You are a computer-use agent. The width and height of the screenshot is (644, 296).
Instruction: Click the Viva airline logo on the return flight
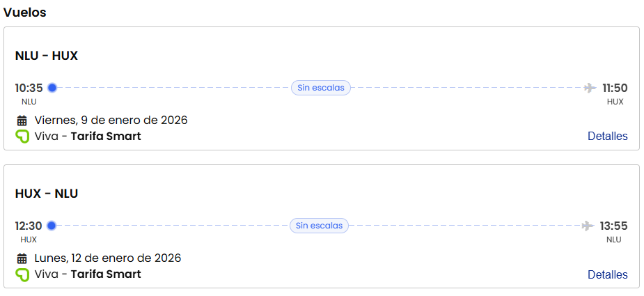[x=22, y=274]
